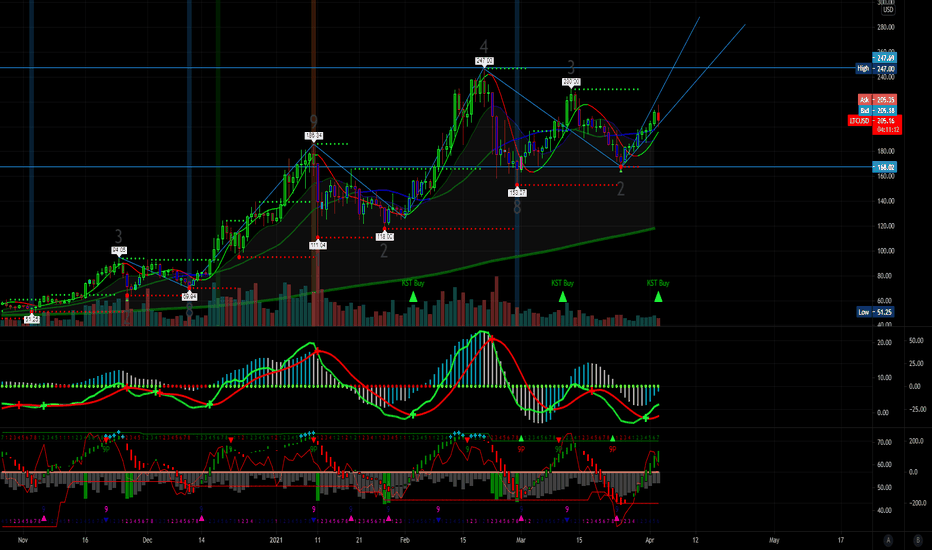Click the 94.86 swing high label
Viewport: 932px width, 550px height.
(119, 250)
